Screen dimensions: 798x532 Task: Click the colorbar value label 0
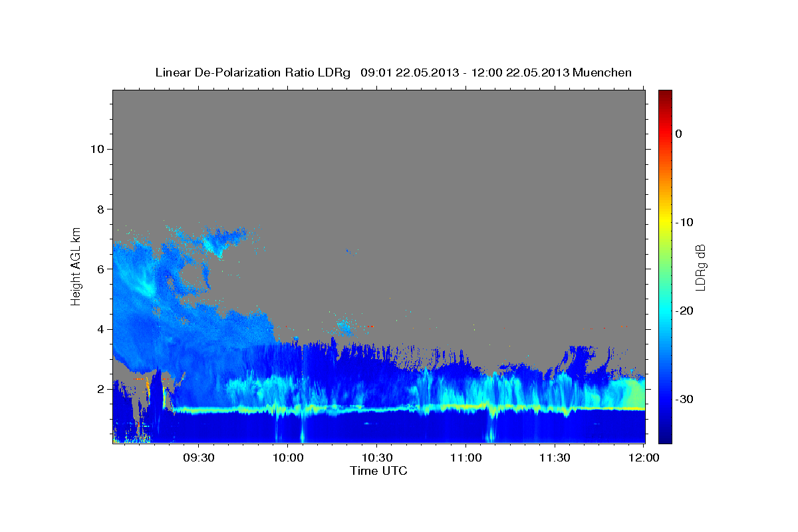678,134
